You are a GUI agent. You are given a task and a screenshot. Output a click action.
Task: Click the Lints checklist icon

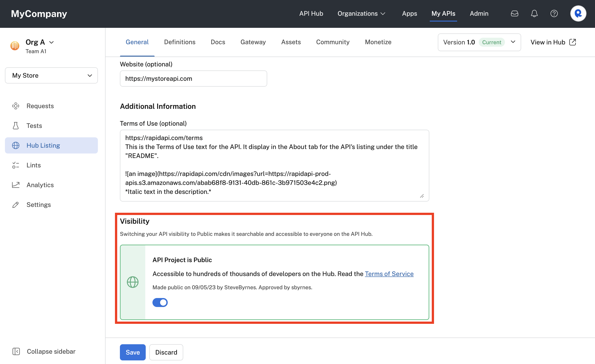click(16, 165)
